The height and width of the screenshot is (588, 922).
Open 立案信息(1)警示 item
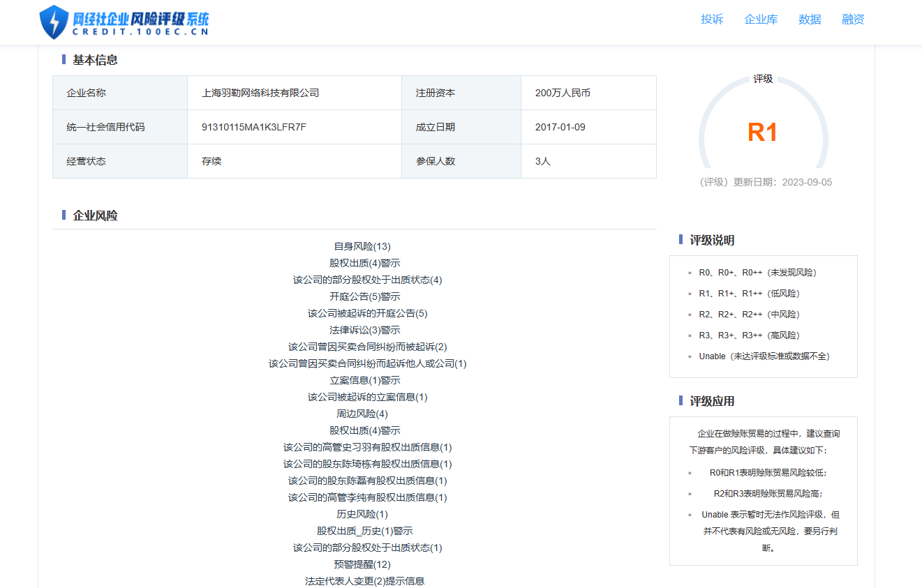point(364,380)
